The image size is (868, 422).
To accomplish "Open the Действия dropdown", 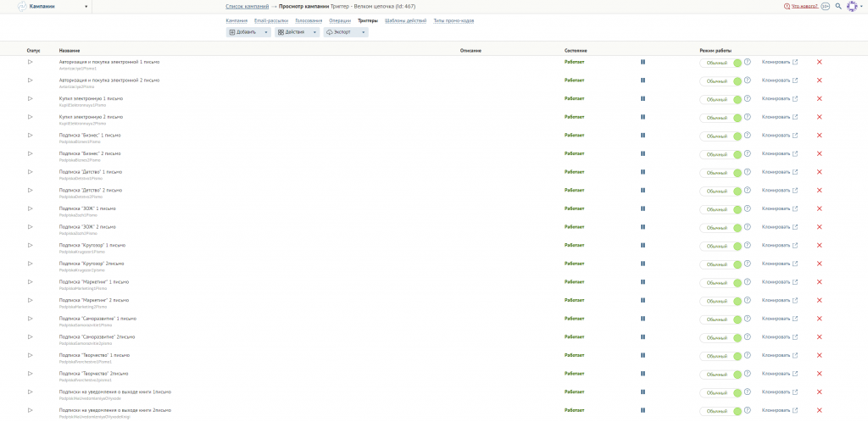I will click(x=298, y=33).
